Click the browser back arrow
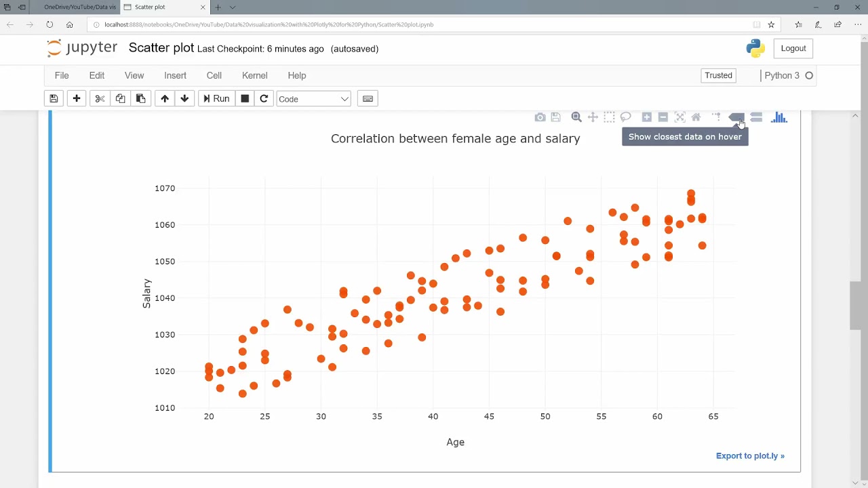This screenshot has width=868, height=488. tap(10, 24)
